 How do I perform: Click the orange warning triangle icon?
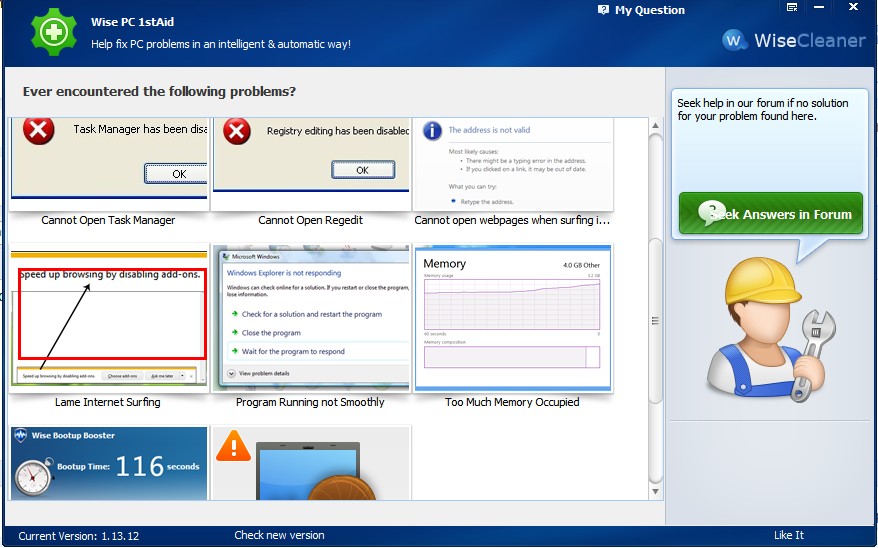click(233, 446)
